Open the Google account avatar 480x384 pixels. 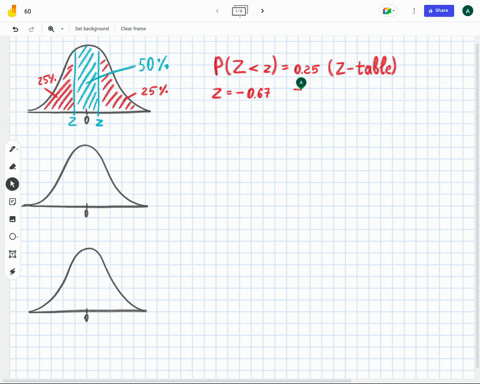tap(467, 11)
